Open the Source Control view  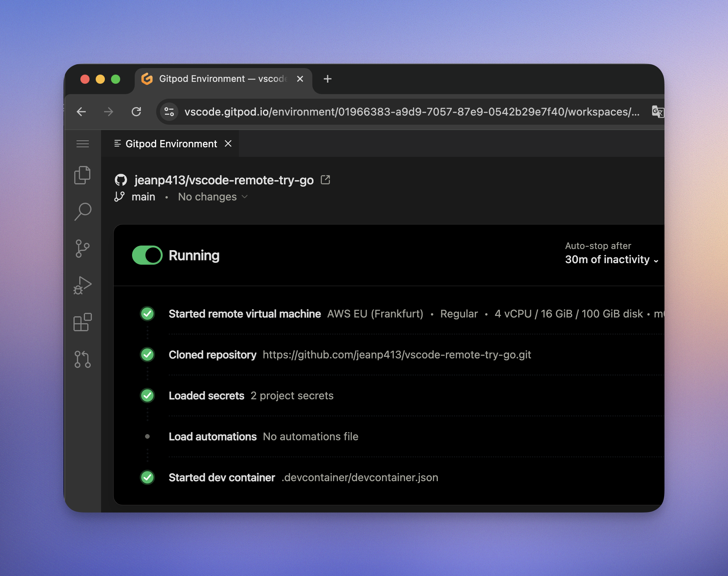(83, 249)
